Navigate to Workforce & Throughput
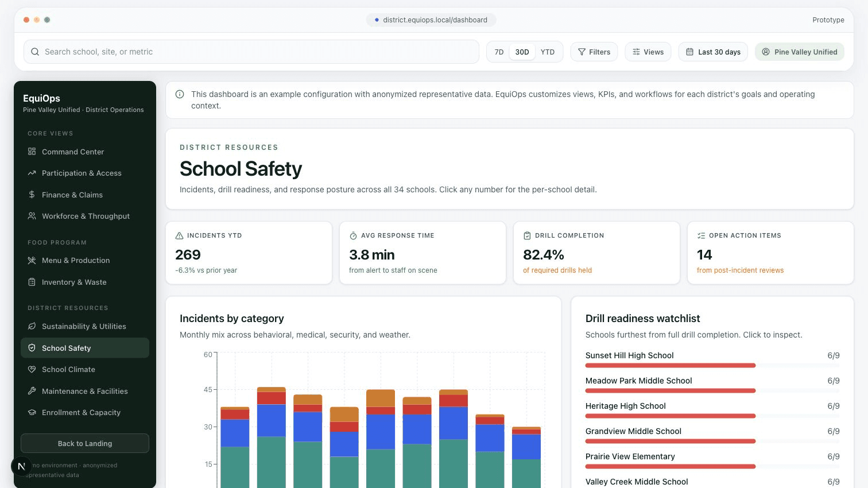 pos(85,216)
